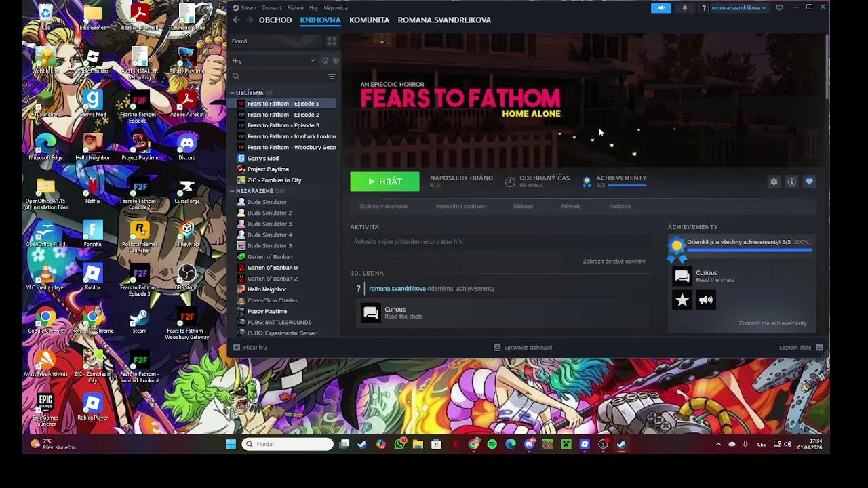The height and width of the screenshot is (488, 868).
Task: Click the Curious achievement chat icon in panel
Action: (x=682, y=276)
